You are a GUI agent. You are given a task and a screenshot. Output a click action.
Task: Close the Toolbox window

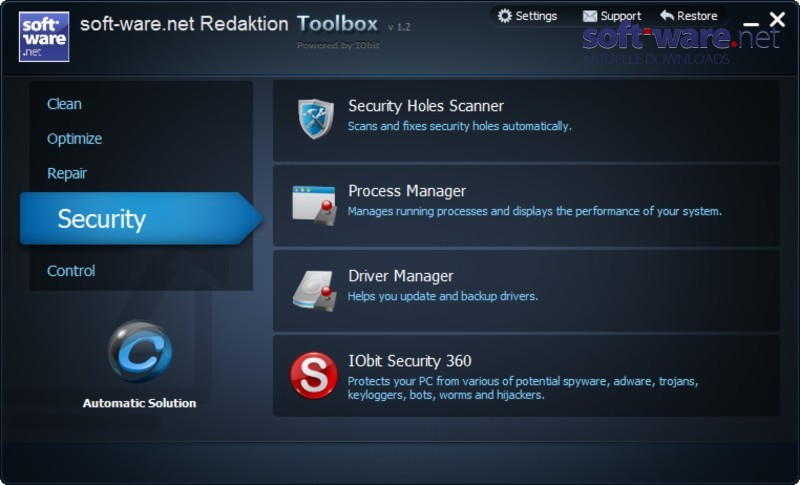click(x=777, y=19)
